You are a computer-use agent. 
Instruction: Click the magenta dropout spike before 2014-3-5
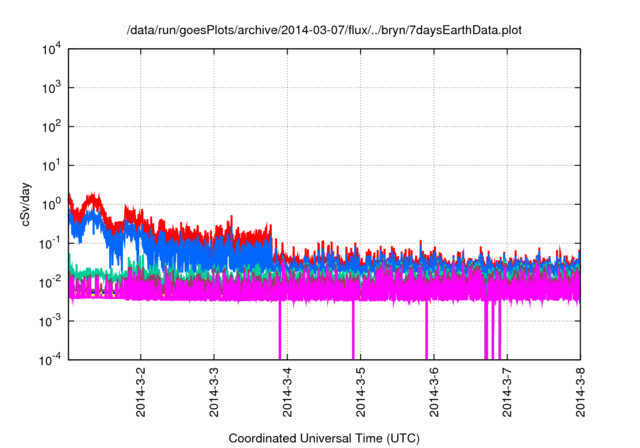click(353, 330)
